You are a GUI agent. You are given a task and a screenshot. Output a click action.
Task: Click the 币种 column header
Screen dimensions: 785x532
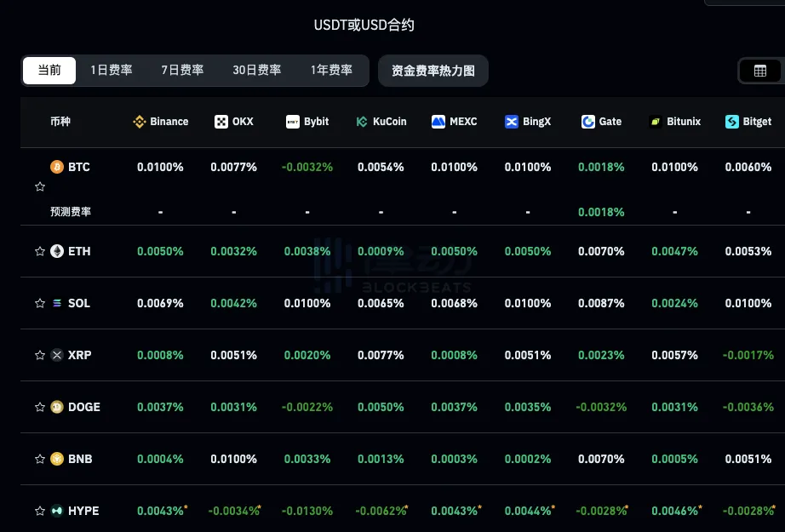(x=60, y=122)
